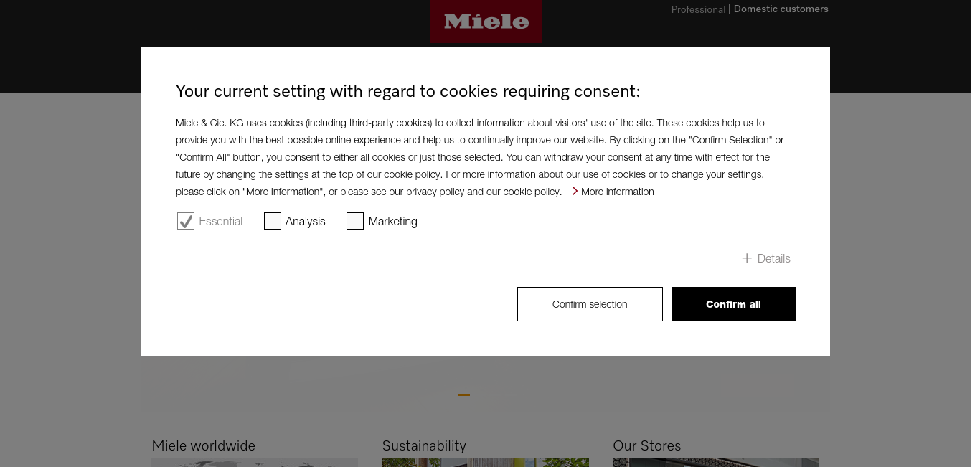Toggle the Essential cookies checkbox

[186, 221]
